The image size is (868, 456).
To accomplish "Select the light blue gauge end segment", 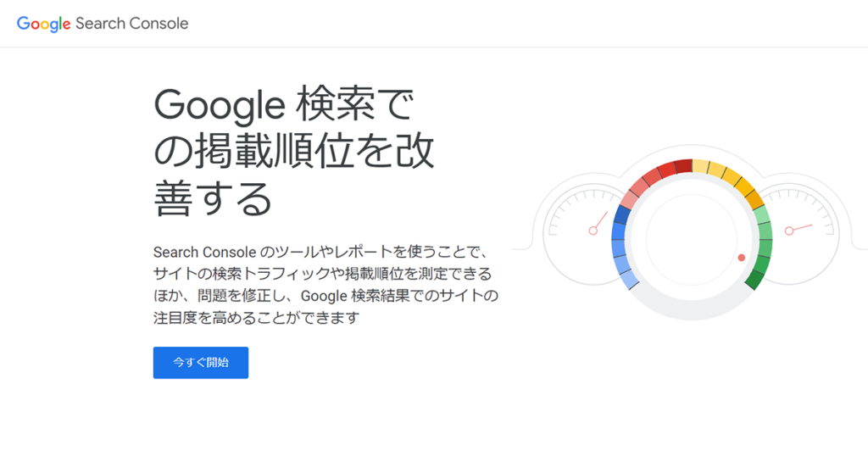I will pos(630,278).
